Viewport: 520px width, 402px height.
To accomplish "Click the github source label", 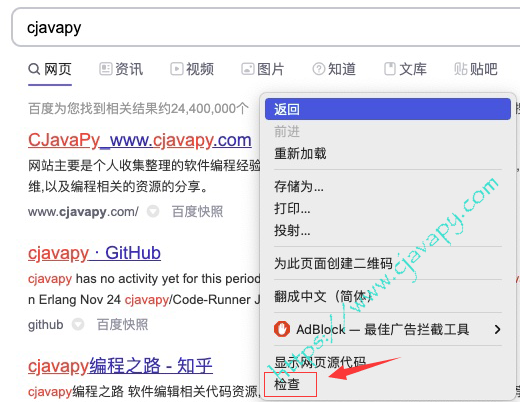I will click(x=46, y=325).
